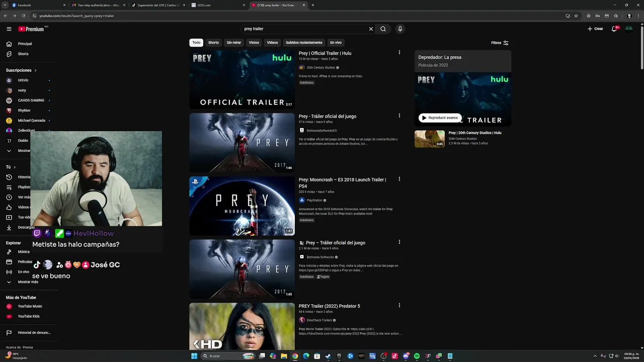Reload the page
The height and width of the screenshot is (362, 644).
pos(23,16)
